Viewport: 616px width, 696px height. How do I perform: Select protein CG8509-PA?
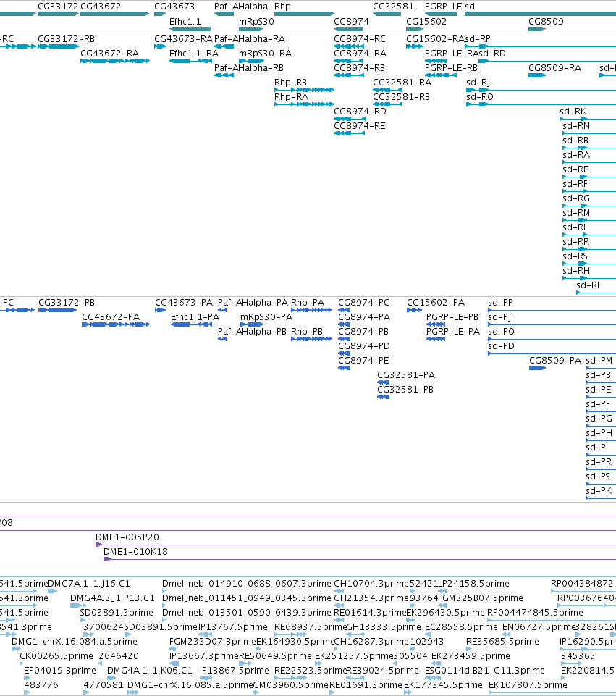pyautogui.click(x=555, y=361)
